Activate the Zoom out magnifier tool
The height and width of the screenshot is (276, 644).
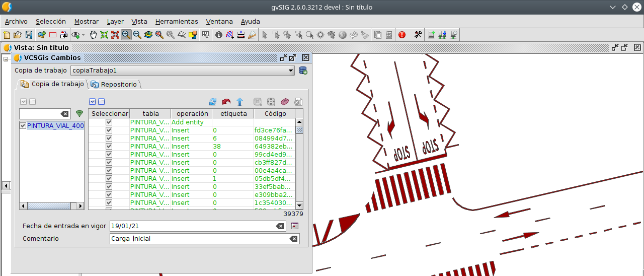(x=137, y=35)
